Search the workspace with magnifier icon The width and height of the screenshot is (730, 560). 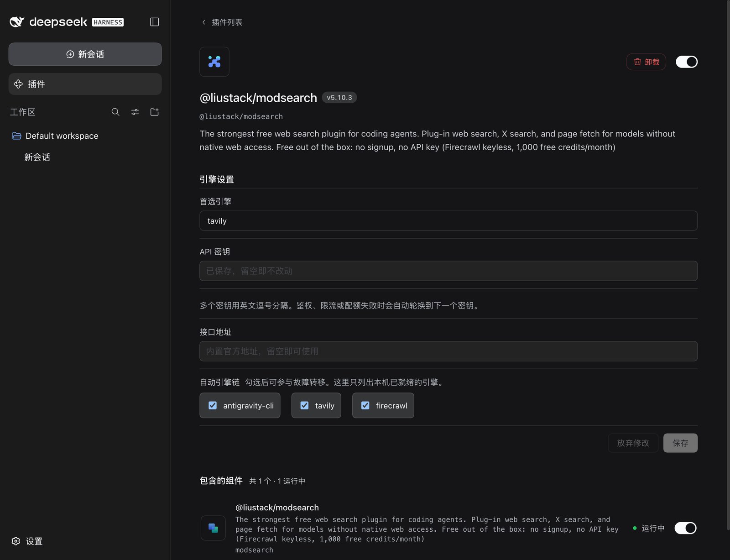115,112
